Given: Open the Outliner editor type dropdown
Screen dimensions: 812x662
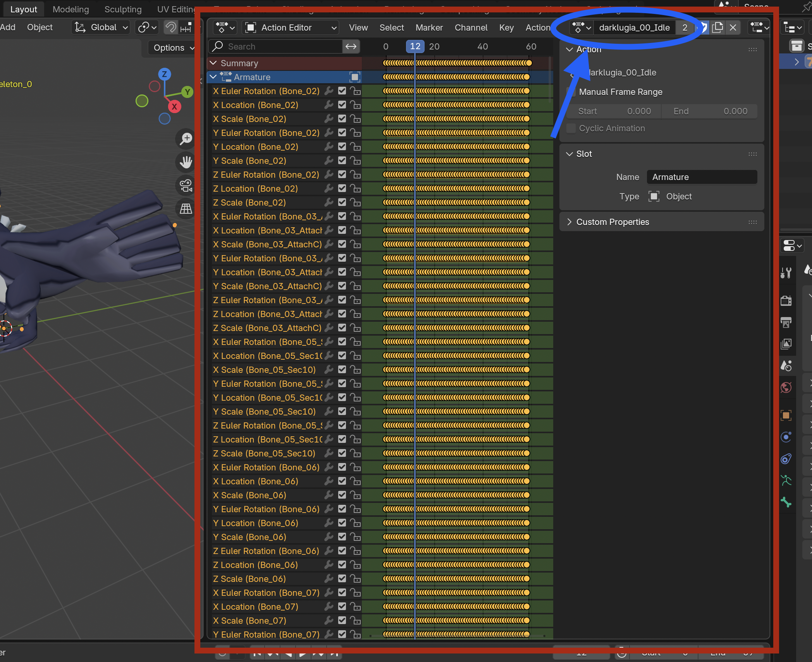Looking at the screenshot, I should tap(793, 27).
